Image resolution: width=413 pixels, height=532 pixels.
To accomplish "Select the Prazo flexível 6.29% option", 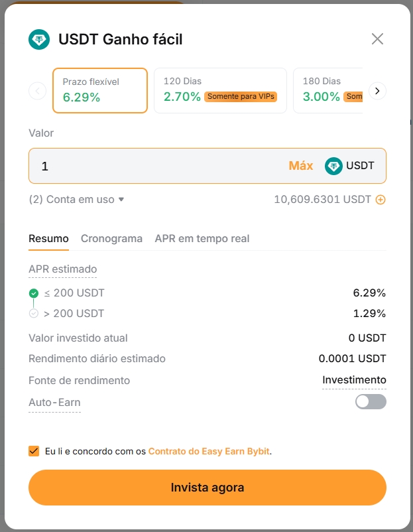I will tap(99, 90).
